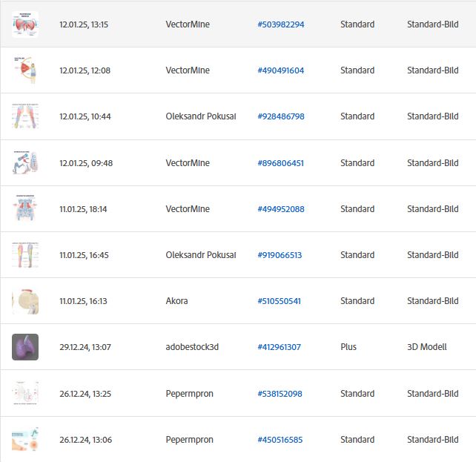
Task: Click thumbnail of the 11.01.25, 16:45 row
Action: [25, 255]
